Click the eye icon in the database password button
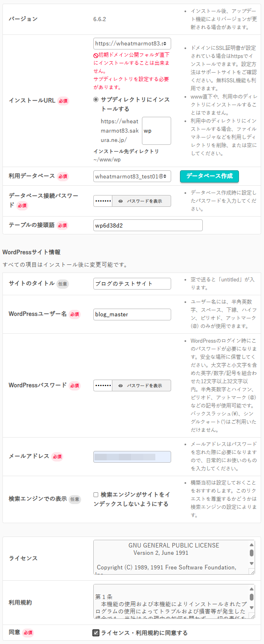The height and width of the screenshot is (644, 264). (120, 201)
